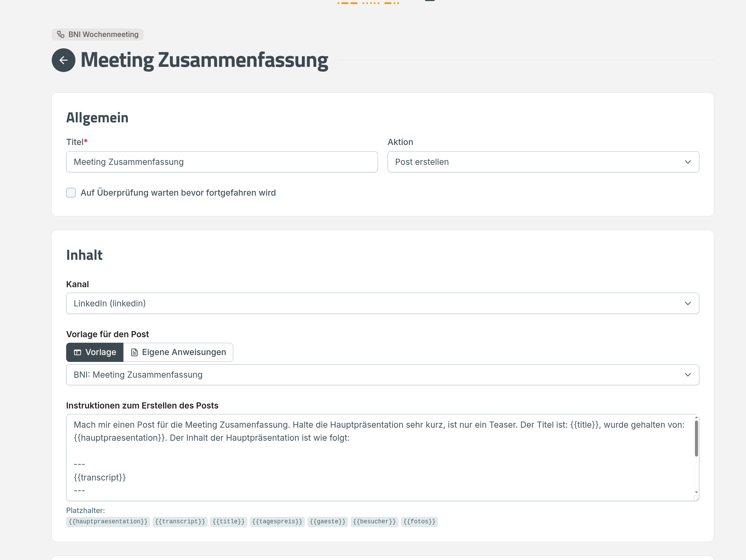Click the textarea scroll-down arrow
This screenshot has width=746, height=560.
(696, 492)
